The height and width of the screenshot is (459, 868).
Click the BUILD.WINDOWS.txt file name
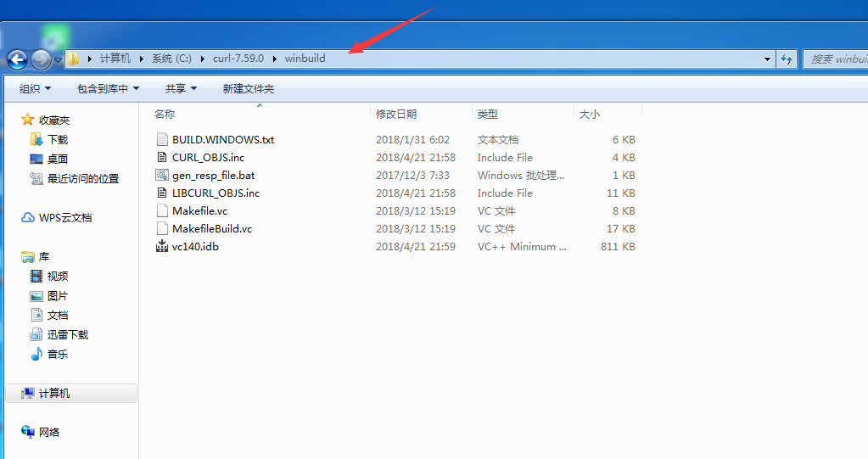(x=223, y=139)
